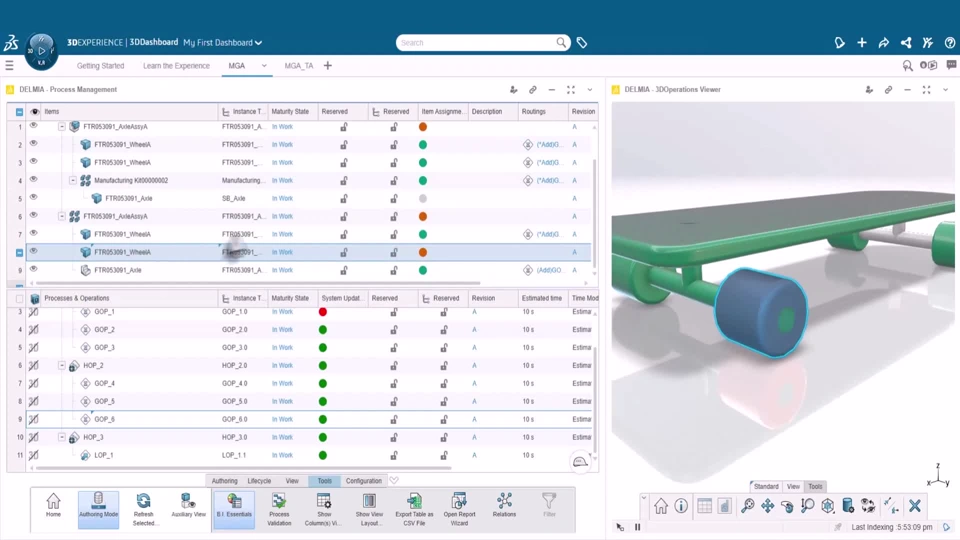
Task: Click Export Table as CSV File
Action: 414,509
